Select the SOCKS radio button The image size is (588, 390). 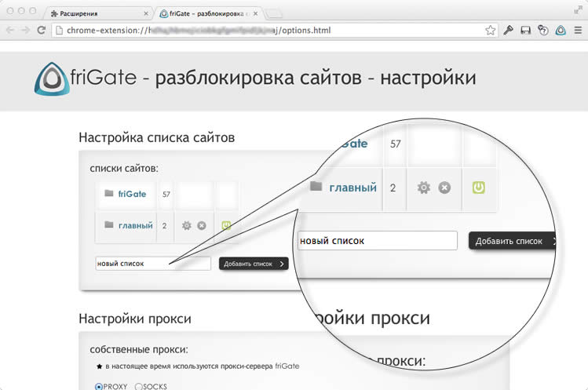(138, 386)
